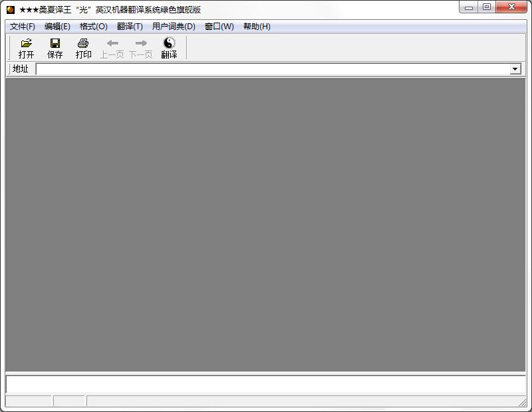532x412 pixels.
Task: Click the empty gray workspace area
Action: 265,225
